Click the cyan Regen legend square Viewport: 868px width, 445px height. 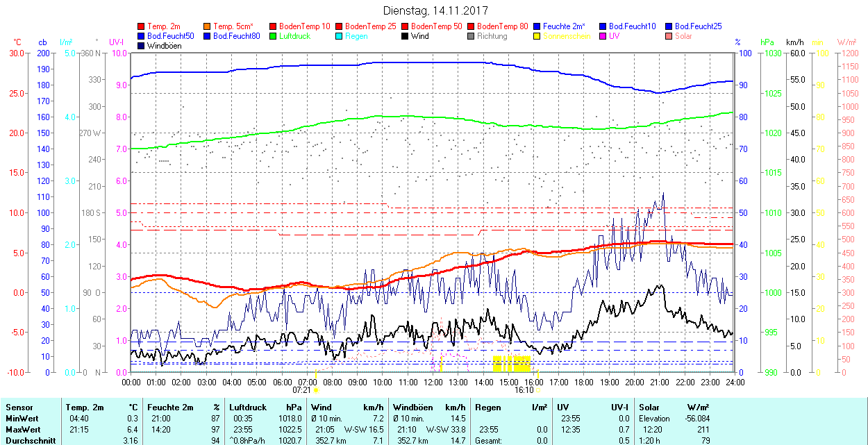point(340,36)
